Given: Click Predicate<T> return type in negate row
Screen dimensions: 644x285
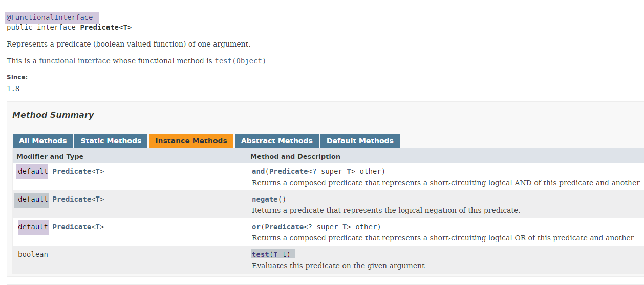Looking at the screenshot, I should tap(72, 199).
